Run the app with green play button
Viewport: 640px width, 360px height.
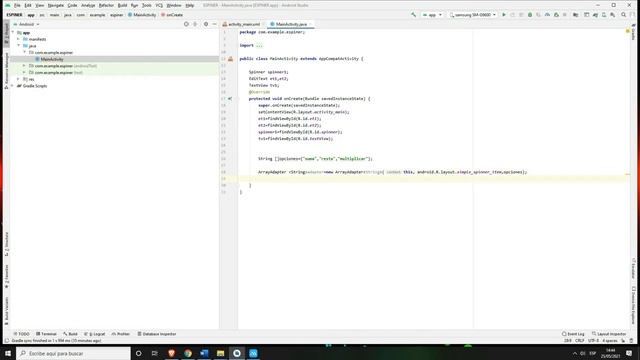click(x=504, y=15)
